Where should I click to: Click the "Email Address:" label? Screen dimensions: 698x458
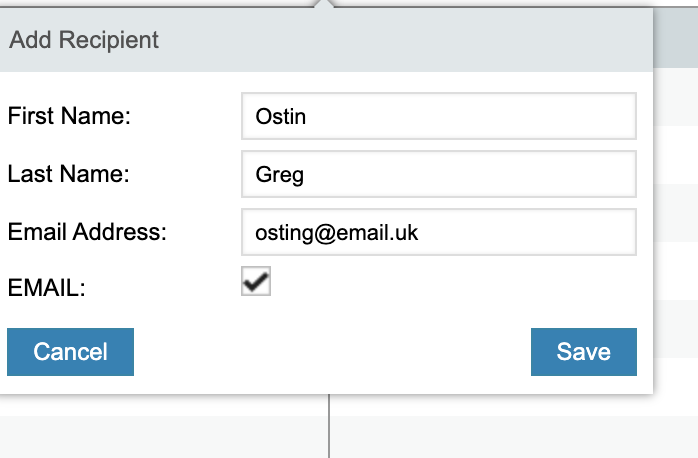[x=87, y=232]
